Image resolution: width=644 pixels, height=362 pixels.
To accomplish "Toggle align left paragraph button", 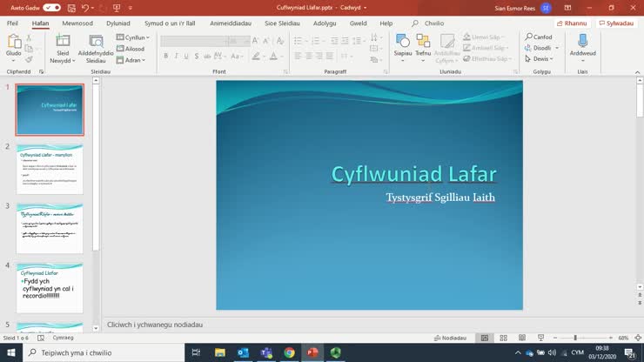I will click(298, 56).
